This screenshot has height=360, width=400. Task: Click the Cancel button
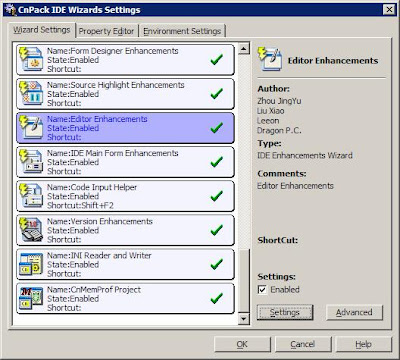303,344
